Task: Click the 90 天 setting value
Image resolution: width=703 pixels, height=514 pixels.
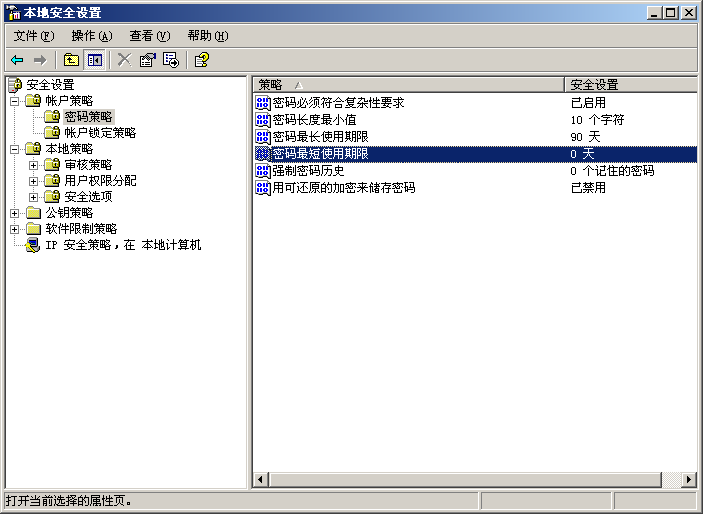Action: tap(585, 137)
